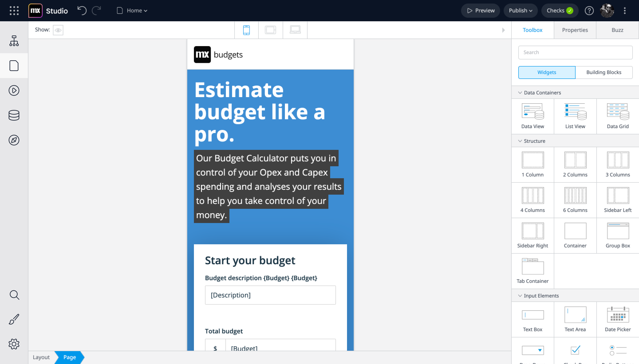Expand the Publish dropdown menu

coord(520,10)
